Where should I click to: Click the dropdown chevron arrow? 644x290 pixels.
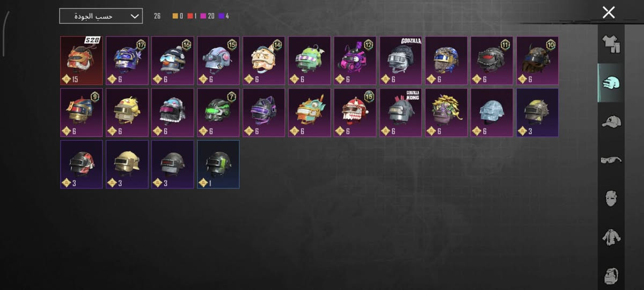click(134, 16)
